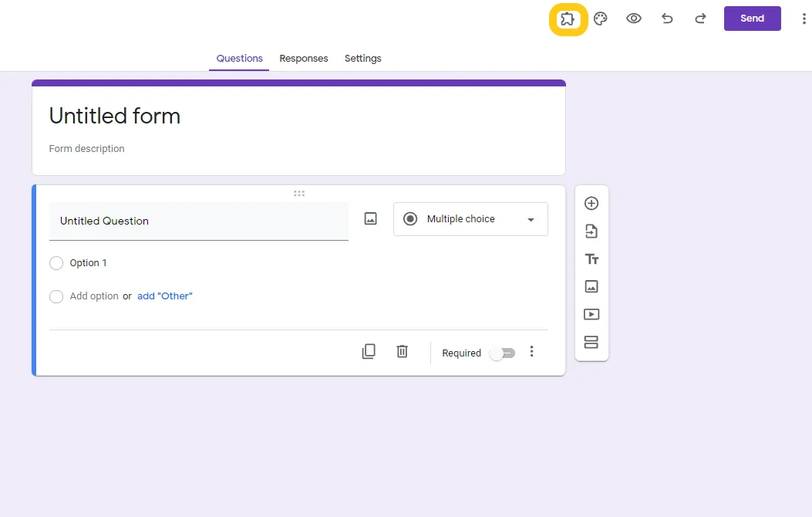This screenshot has width=812, height=517.
Task: Add a new question
Action: point(591,204)
